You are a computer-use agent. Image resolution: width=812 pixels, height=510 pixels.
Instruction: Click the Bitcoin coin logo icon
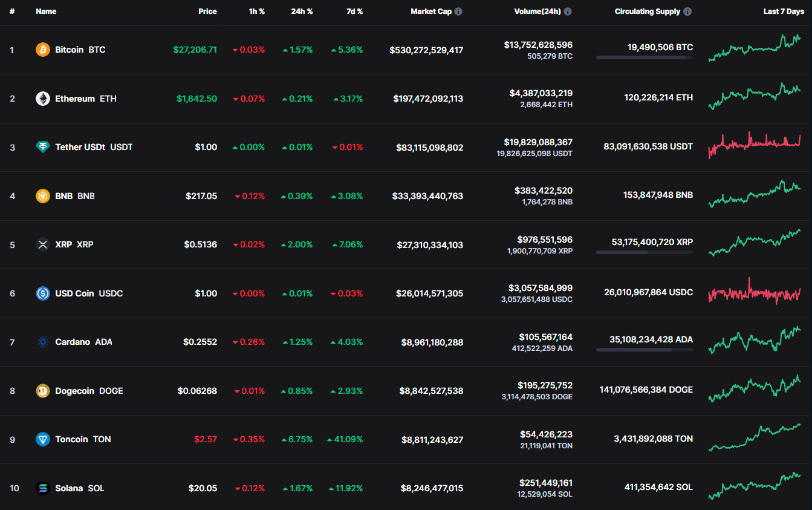pos(42,50)
